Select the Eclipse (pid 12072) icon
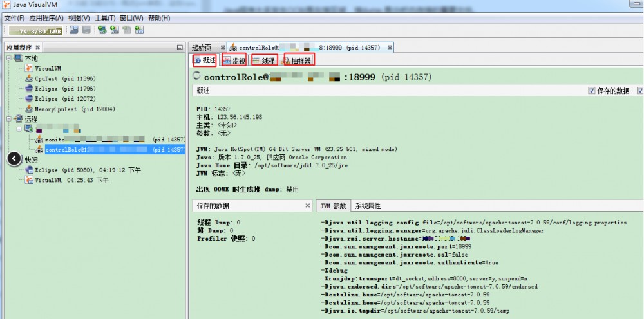The height and width of the screenshot is (319, 644). click(29, 99)
